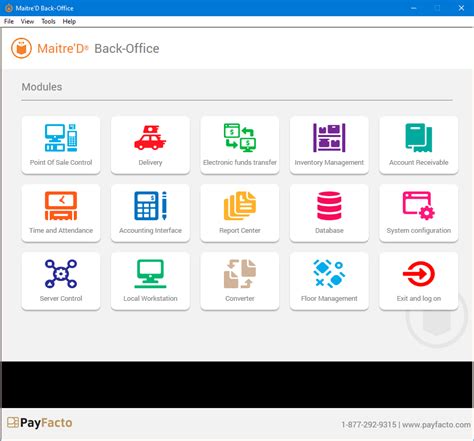Open the Local Workstation module

tap(150, 281)
